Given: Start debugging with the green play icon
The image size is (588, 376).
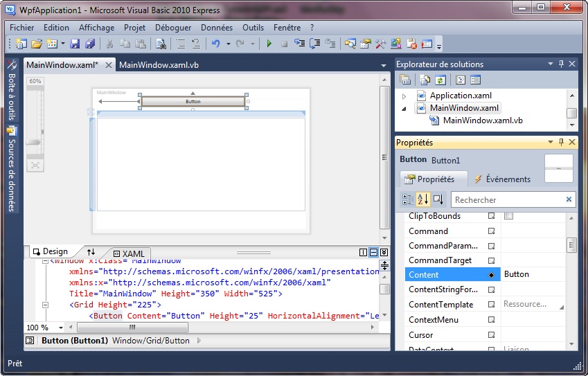Looking at the screenshot, I should point(269,44).
